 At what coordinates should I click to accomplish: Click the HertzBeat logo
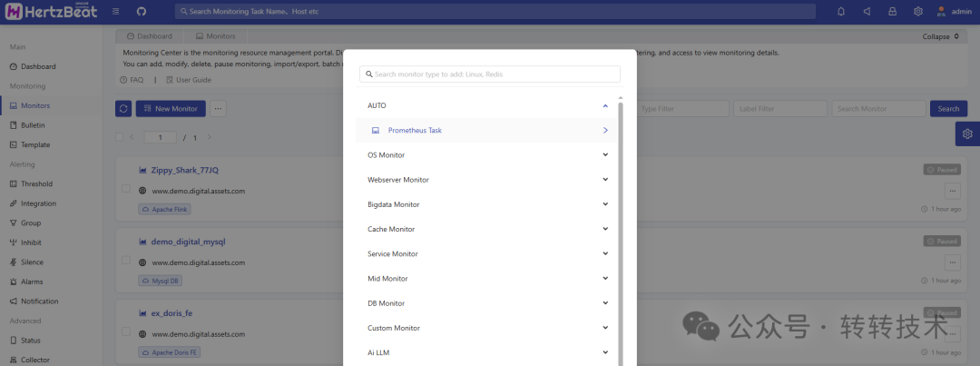pyautogui.click(x=50, y=11)
